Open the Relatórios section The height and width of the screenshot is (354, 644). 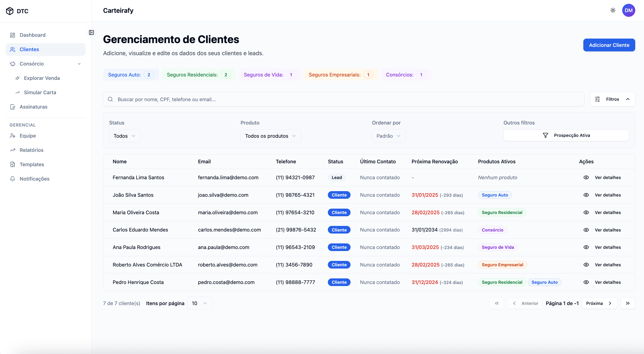pyautogui.click(x=31, y=150)
